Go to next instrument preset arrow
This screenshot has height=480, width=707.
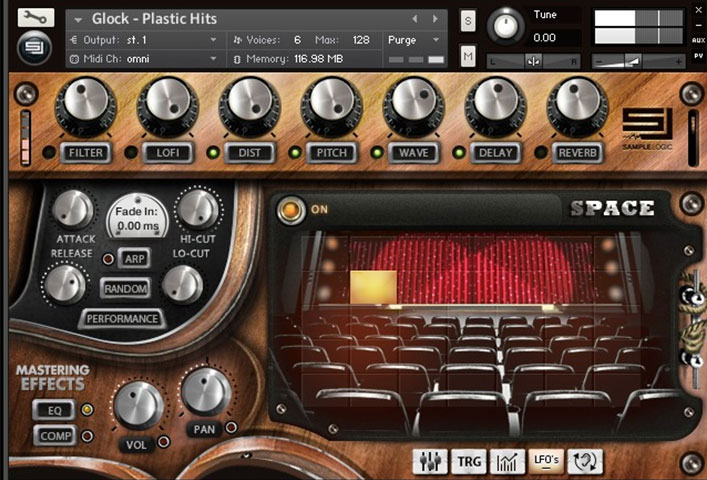(435, 19)
